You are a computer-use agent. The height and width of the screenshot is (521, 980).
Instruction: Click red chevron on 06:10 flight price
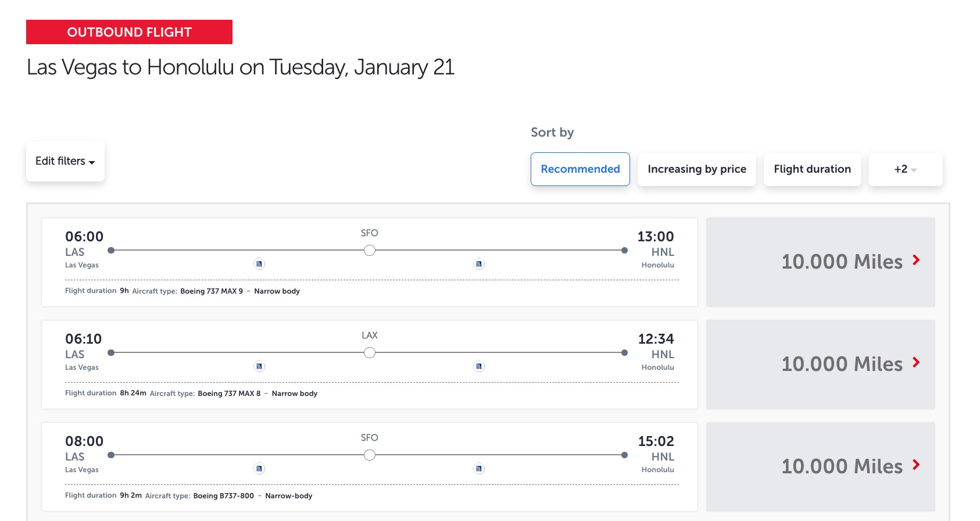point(916,362)
